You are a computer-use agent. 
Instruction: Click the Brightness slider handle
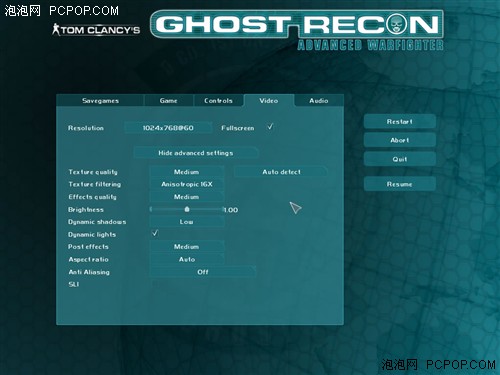click(187, 209)
